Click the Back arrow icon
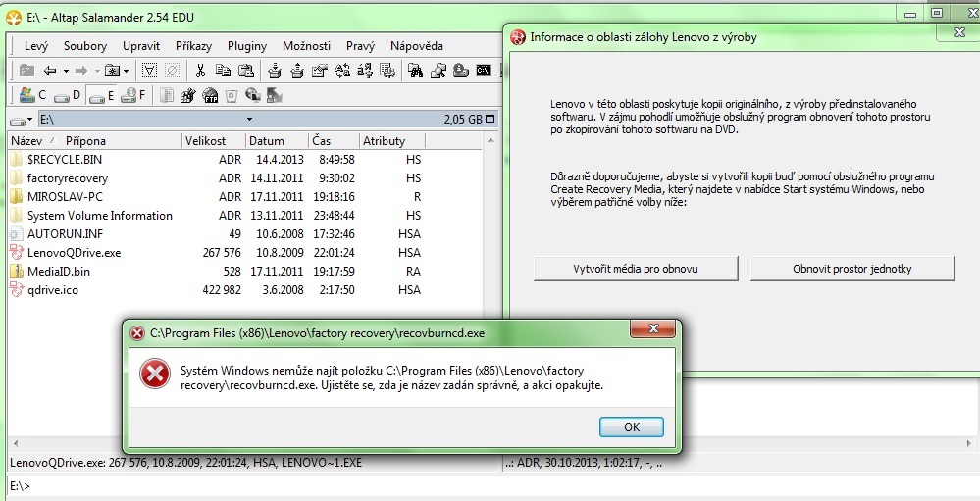980x501 pixels. (x=50, y=71)
